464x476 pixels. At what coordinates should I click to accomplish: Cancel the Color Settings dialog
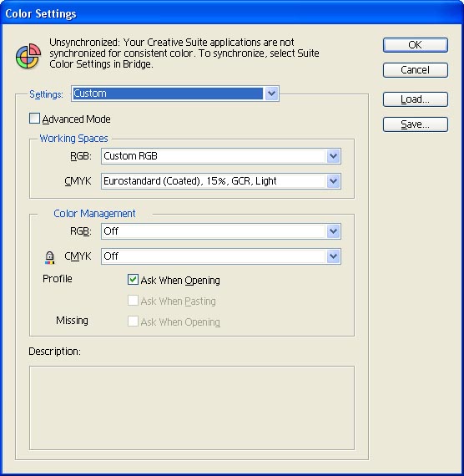pos(415,70)
